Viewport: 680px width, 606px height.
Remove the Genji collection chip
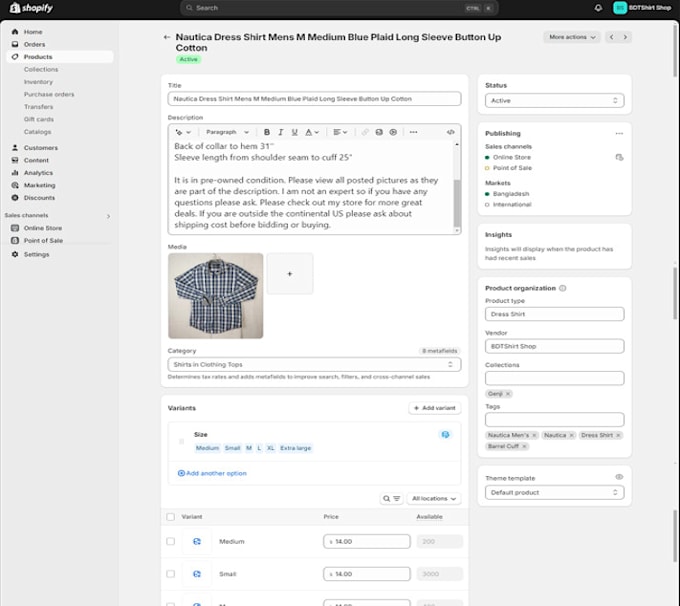tap(508, 394)
